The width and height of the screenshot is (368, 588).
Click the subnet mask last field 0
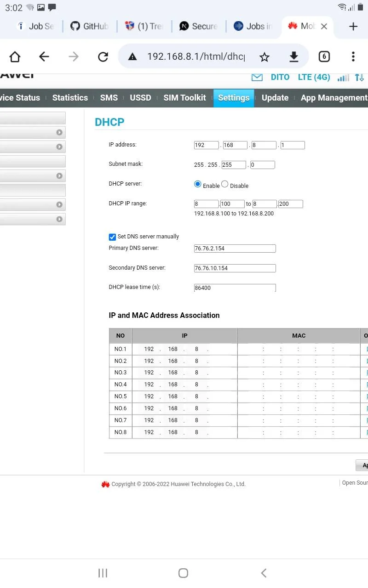[x=263, y=165]
